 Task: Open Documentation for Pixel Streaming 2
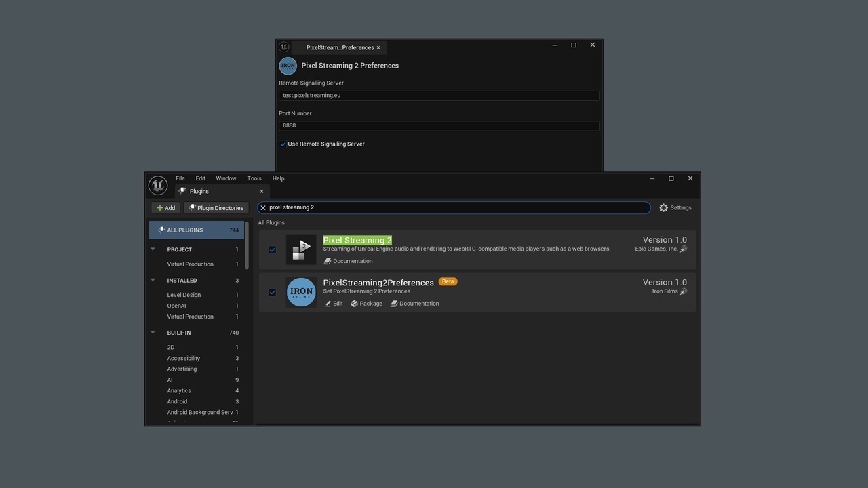(x=349, y=261)
